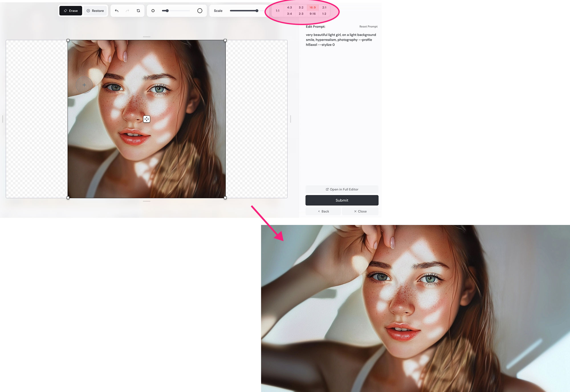Image resolution: width=570 pixels, height=392 pixels.
Task: Click the move handle icon on the image
Action: pyautogui.click(x=146, y=119)
